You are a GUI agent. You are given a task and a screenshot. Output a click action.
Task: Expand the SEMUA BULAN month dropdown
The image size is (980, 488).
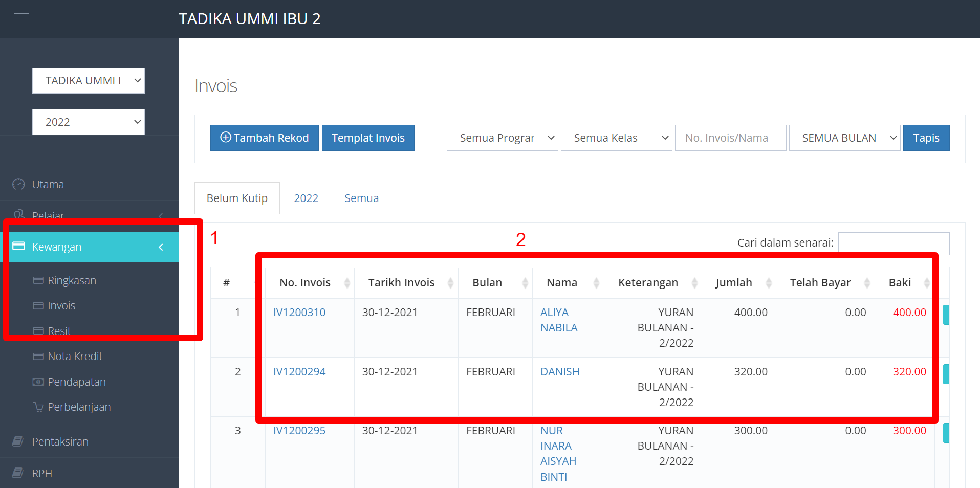point(844,138)
